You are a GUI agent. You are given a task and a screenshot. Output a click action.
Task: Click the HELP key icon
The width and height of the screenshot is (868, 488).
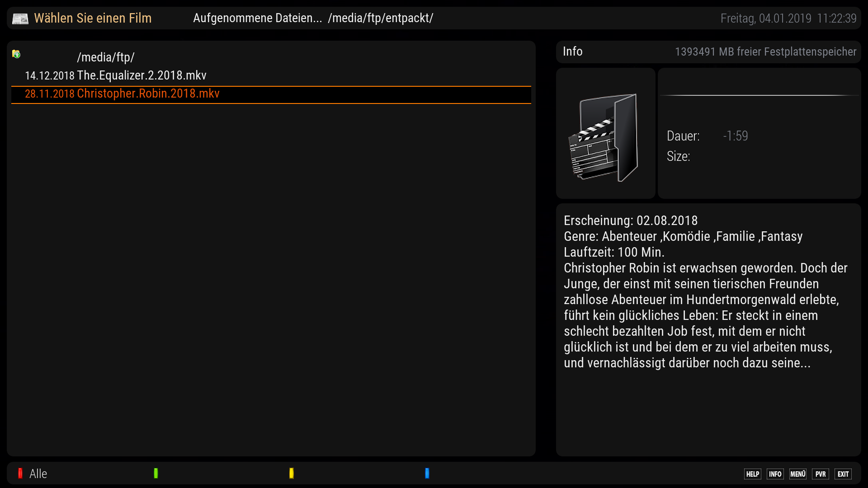tap(752, 474)
